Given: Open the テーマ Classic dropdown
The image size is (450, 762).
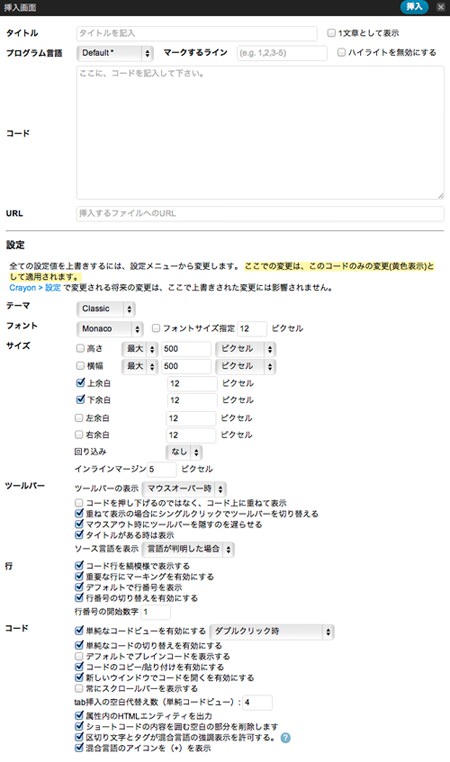Looking at the screenshot, I should click(106, 309).
